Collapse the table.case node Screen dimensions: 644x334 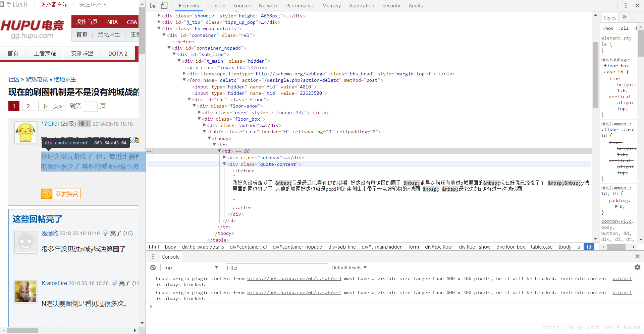(204, 132)
